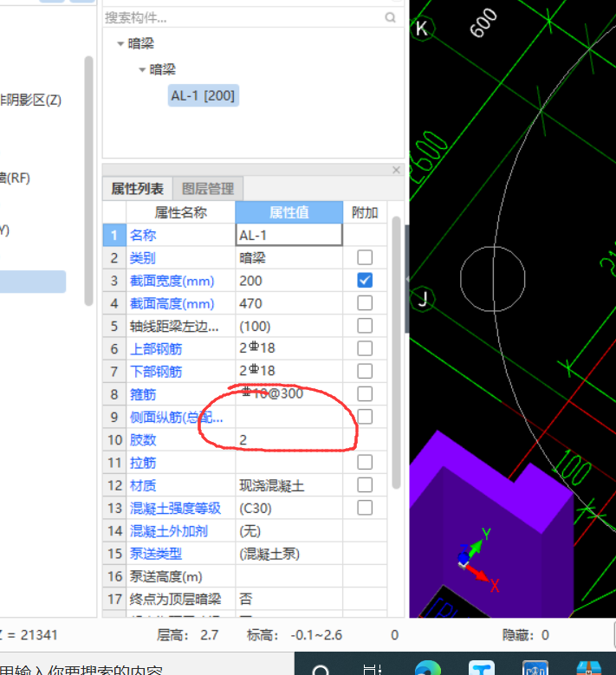Image resolution: width=616 pixels, height=675 pixels.
Task: Select the 终点为顶层暗梁 row label
Action: (176, 600)
